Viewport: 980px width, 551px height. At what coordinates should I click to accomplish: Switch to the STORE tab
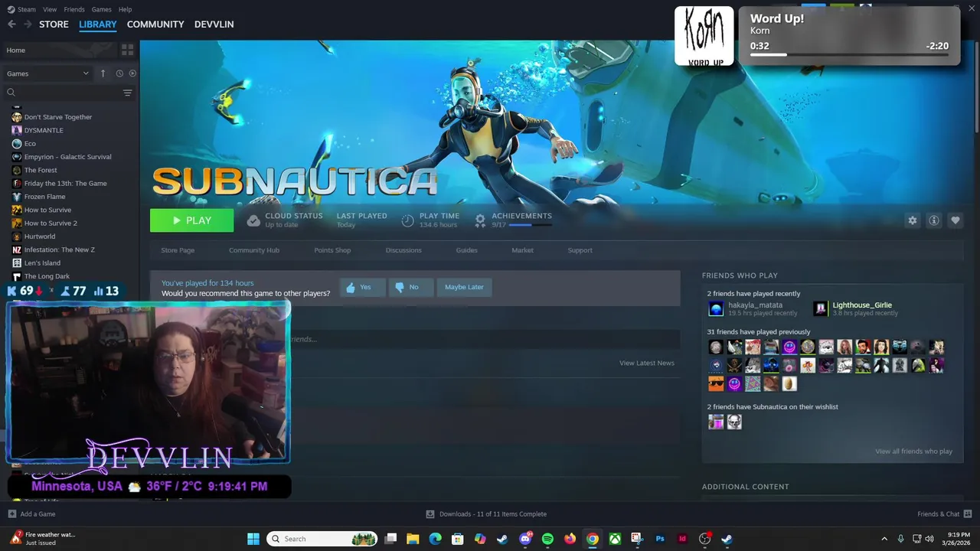(x=54, y=24)
